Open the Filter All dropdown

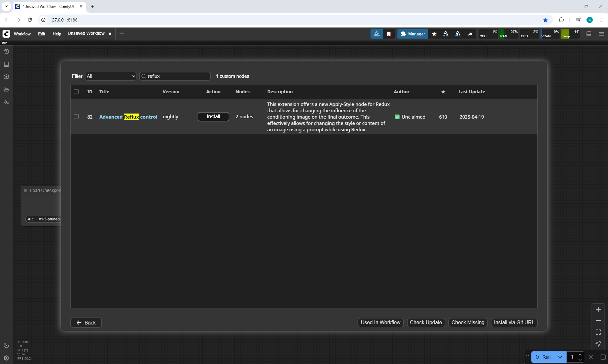click(111, 76)
